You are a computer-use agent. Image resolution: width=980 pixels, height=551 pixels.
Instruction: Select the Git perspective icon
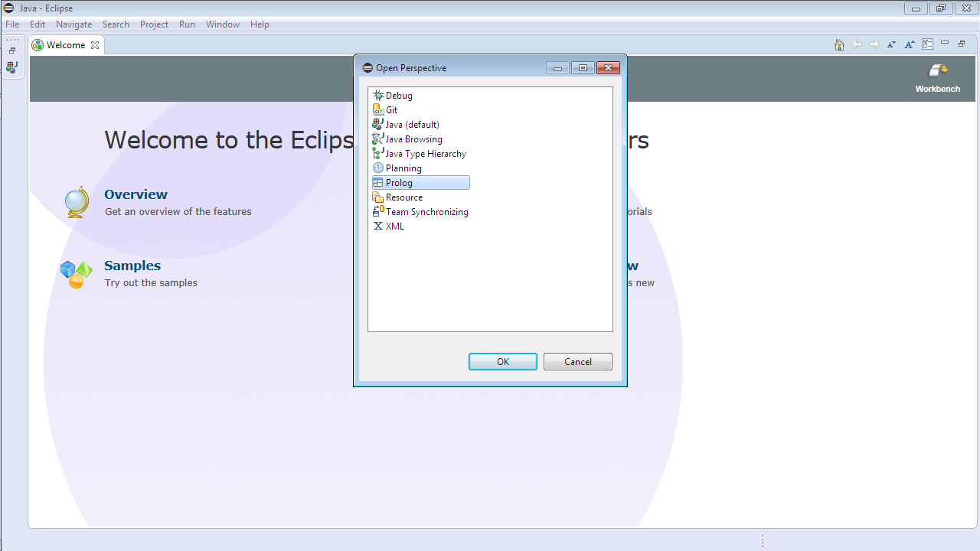(x=378, y=110)
